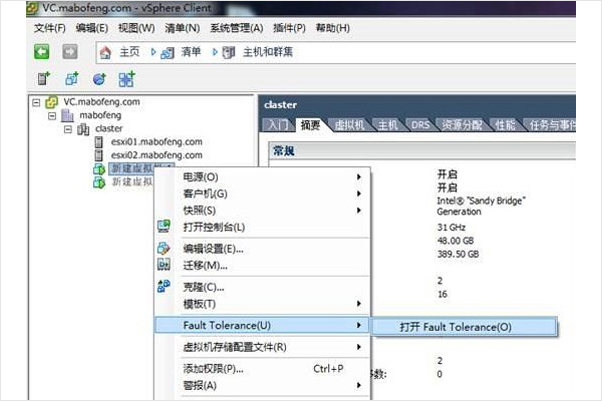Screen dimensions: 602x401
Task: Collapse the mabofeng datacenter node
Action: [52, 116]
